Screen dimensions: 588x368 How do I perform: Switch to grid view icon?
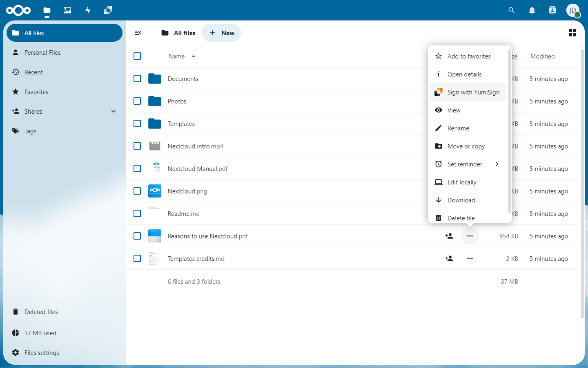(572, 33)
